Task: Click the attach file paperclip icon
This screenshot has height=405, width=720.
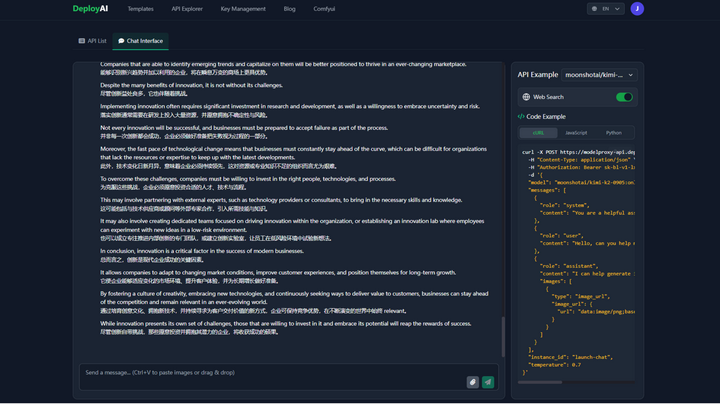Action: 472,382
